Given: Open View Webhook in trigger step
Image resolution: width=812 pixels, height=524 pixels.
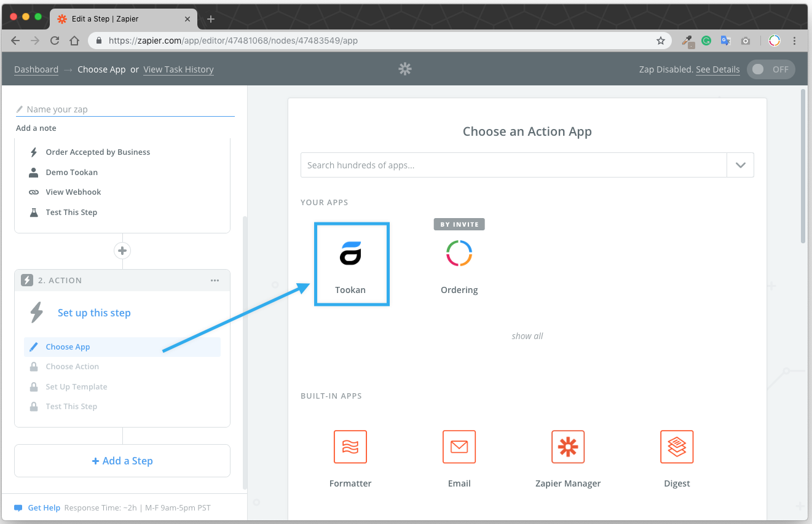Looking at the screenshot, I should coord(73,192).
